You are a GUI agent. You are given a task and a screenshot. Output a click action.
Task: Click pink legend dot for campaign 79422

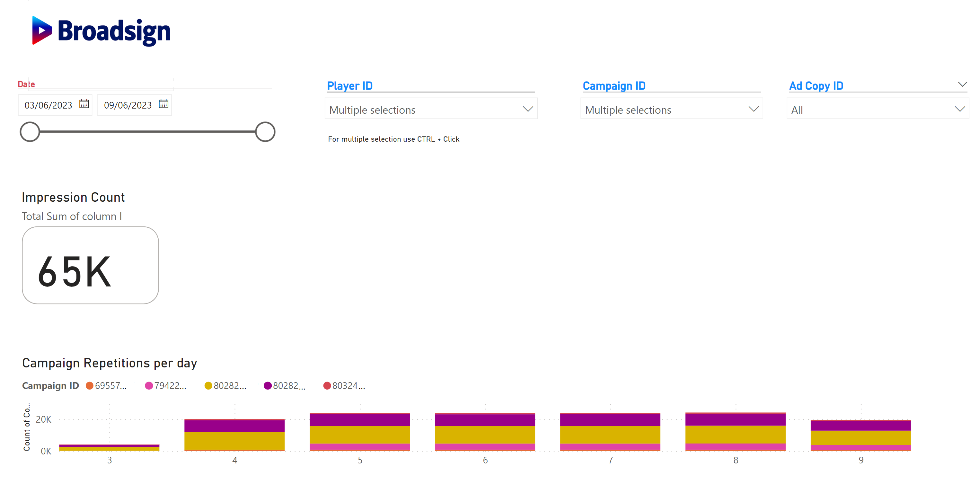[149, 386]
